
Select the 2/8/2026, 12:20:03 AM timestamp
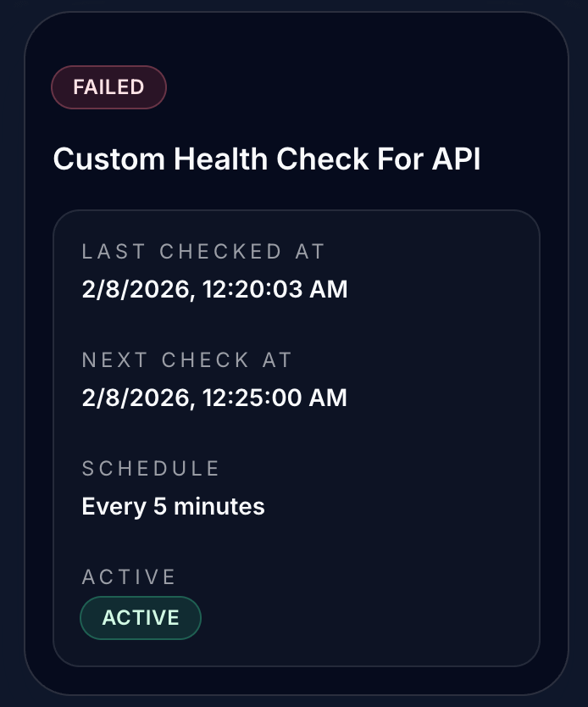214,289
